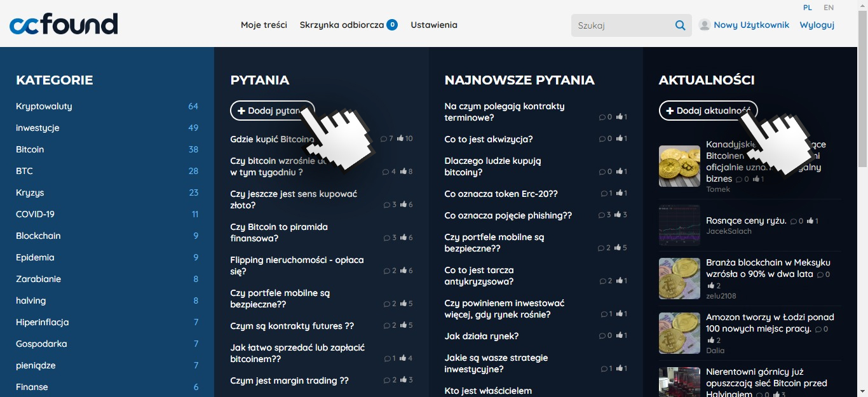This screenshot has width=868, height=397.
Task: Select the halving category
Action: [31, 300]
